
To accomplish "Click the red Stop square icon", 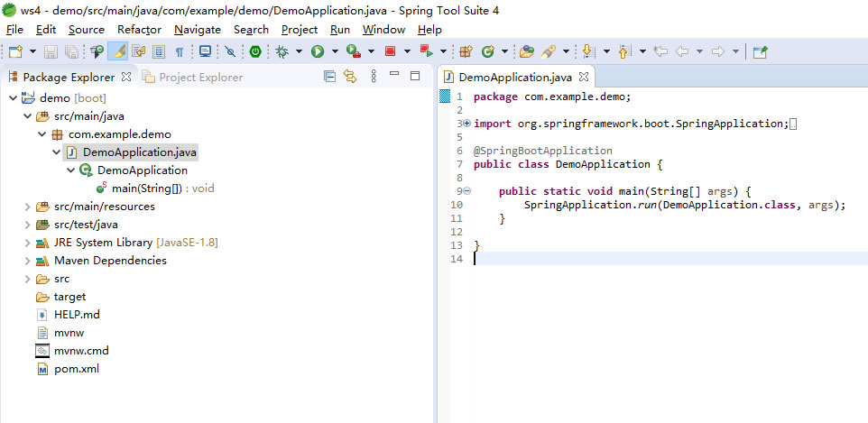I will [x=391, y=52].
